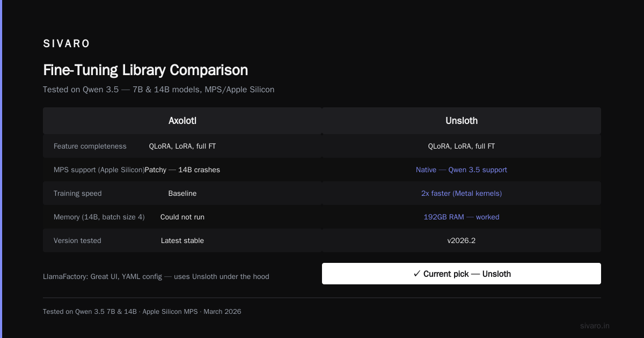Click the Axolotl column header
644x338 pixels.
point(182,121)
